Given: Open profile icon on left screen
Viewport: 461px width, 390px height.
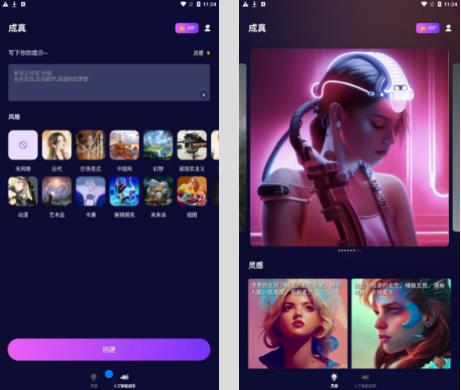Looking at the screenshot, I should pos(207,28).
